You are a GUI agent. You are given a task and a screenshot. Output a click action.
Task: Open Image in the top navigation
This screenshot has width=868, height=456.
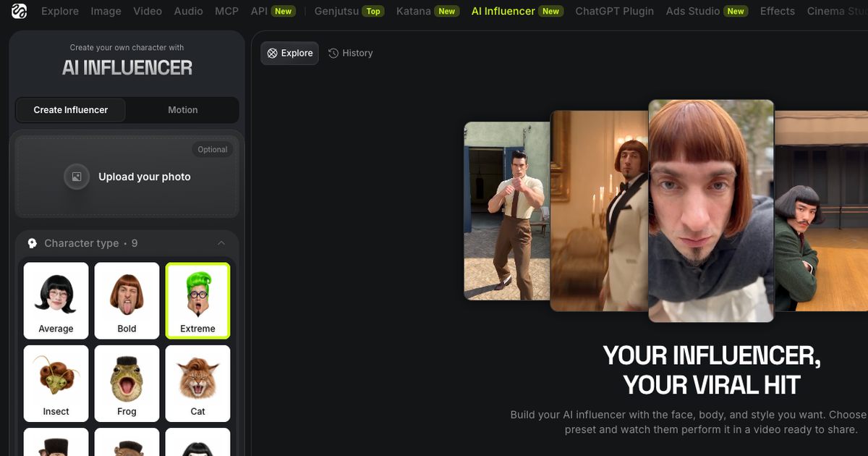106,12
